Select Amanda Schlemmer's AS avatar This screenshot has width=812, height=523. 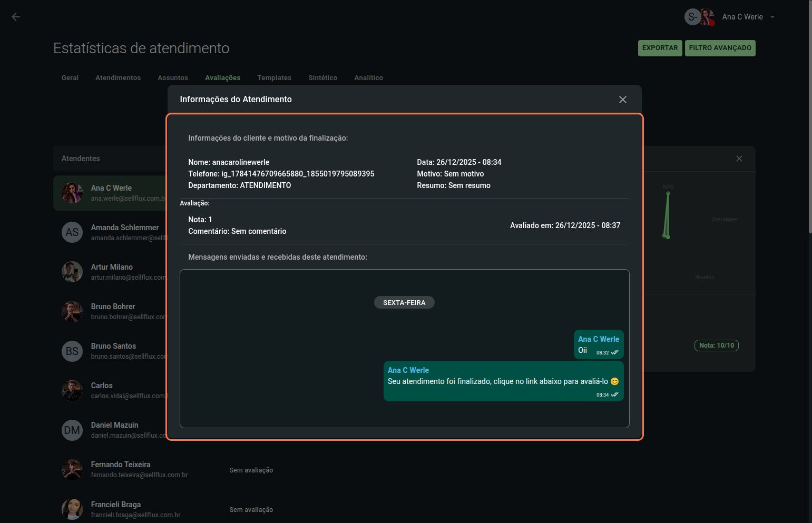tap(72, 232)
